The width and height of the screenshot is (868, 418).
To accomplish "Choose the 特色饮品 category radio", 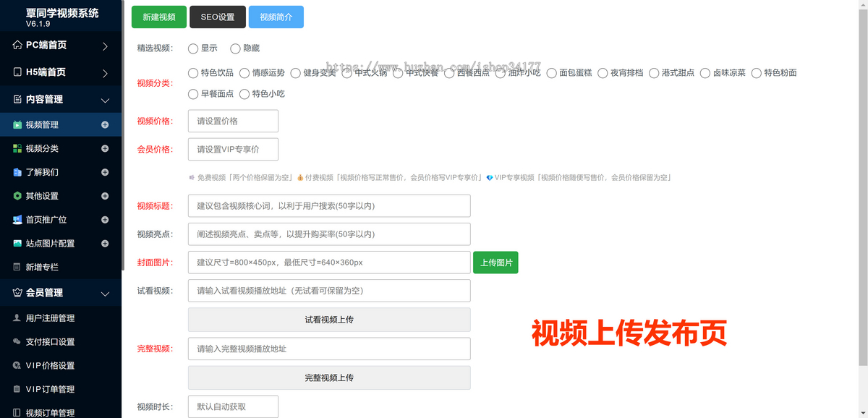I will click(193, 73).
